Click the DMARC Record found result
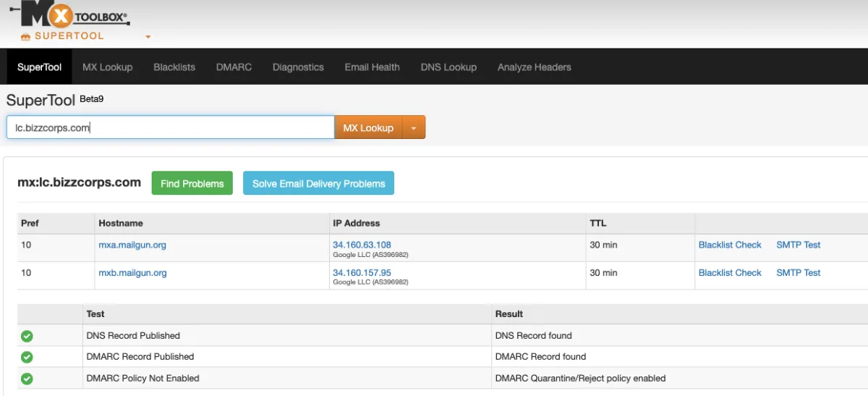Screen dimensions: 868x396 pyautogui.click(x=540, y=357)
